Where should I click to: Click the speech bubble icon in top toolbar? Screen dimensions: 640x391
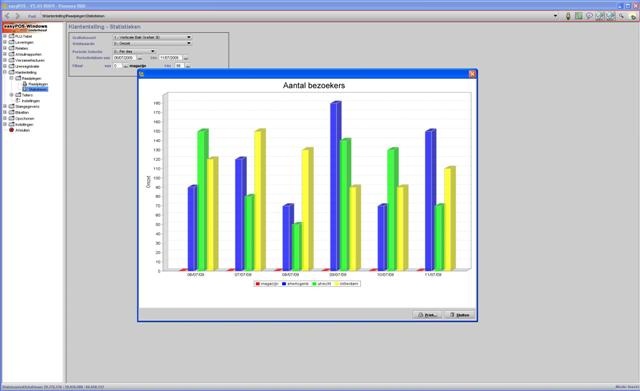[x=589, y=16]
